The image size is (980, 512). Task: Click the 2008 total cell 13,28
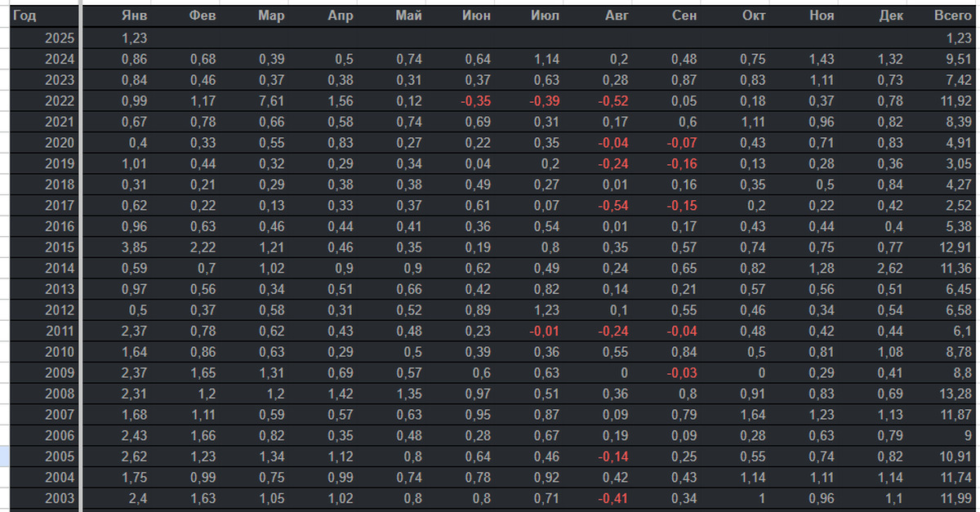(954, 394)
